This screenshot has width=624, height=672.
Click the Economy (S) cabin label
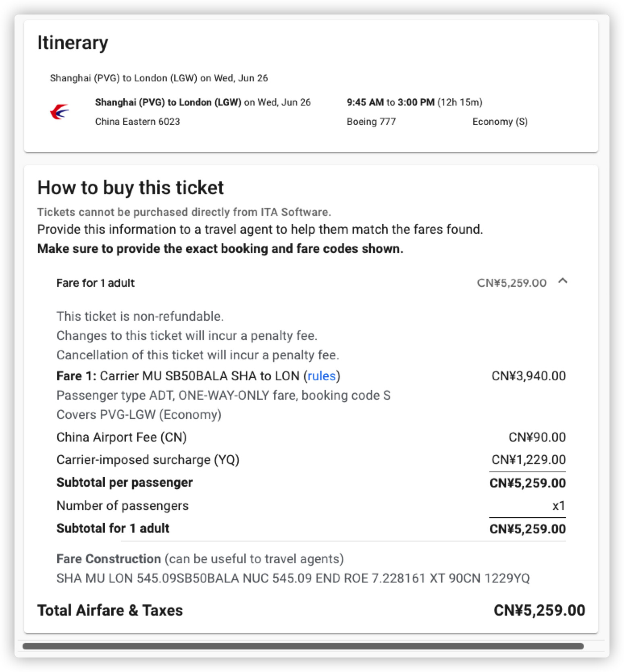[500, 122]
